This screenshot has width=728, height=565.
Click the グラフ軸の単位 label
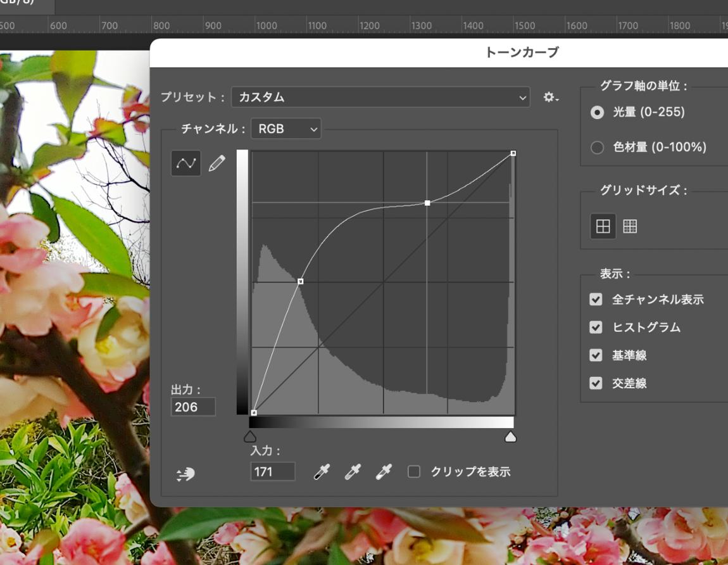click(644, 86)
